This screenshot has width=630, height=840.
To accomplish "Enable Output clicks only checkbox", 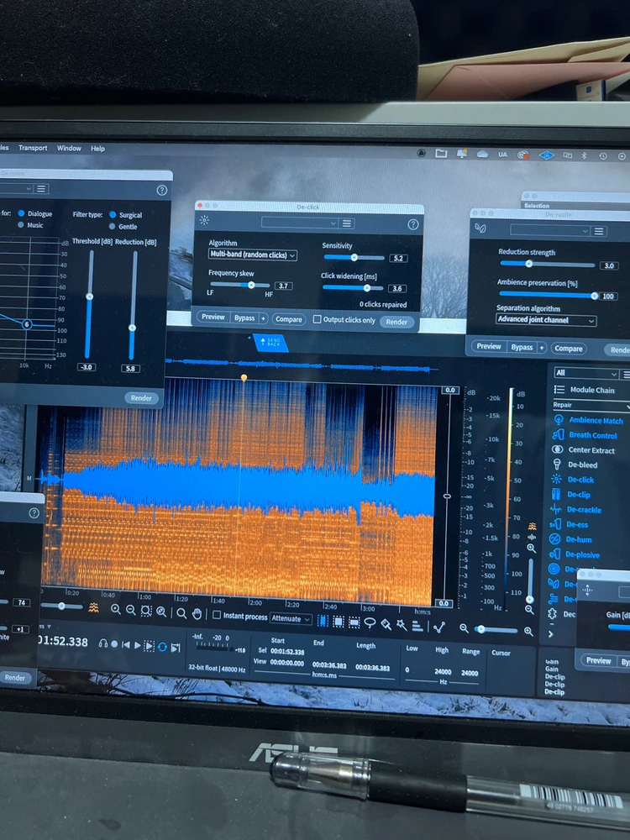I will tap(318, 319).
